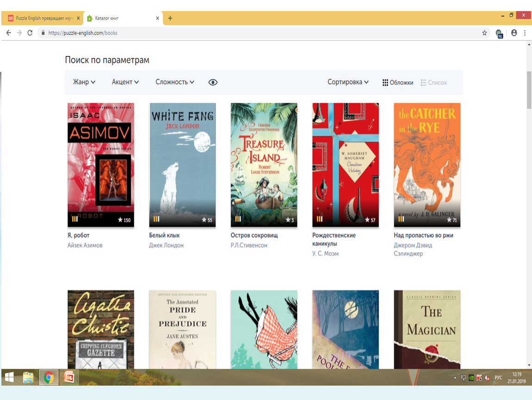Open File Explorer from the taskbar

[x=29, y=378]
